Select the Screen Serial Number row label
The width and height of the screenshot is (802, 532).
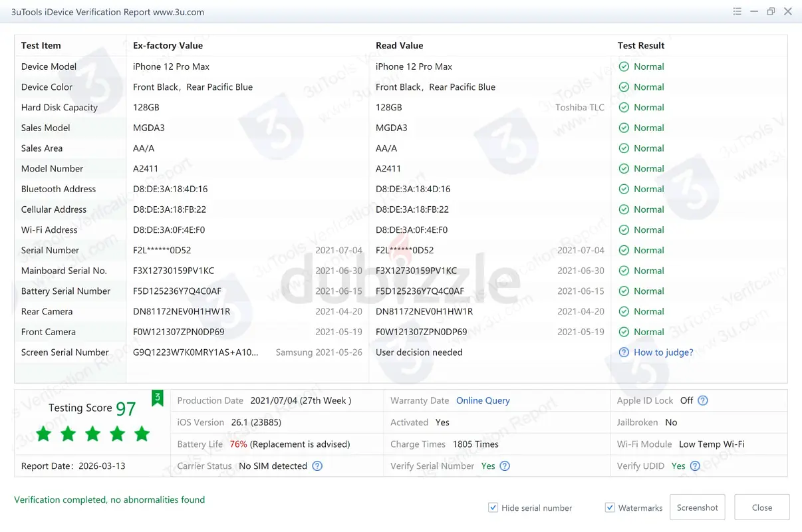coord(65,352)
